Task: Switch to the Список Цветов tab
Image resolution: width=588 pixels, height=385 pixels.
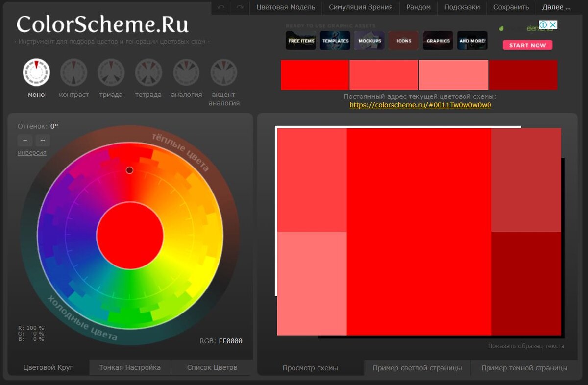Action: 212,367
